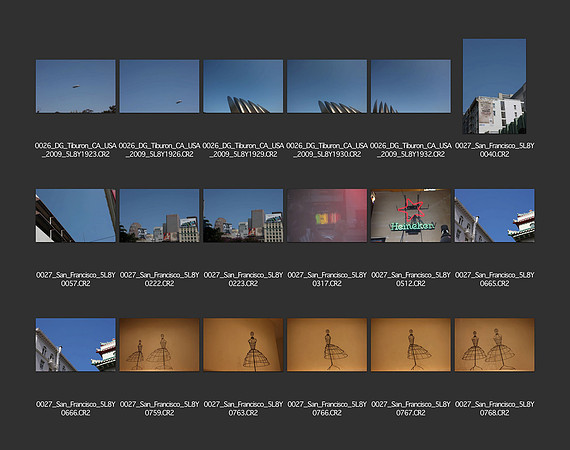Select two wire dress forms thumbnail 0759.CR2
570x450 pixels.
(x=159, y=345)
